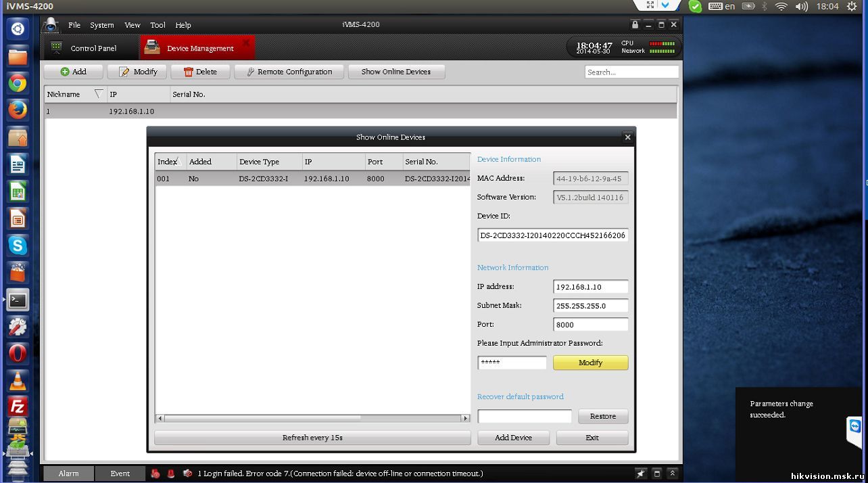Open LibreOffice Impress from the dock

pyautogui.click(x=18, y=218)
